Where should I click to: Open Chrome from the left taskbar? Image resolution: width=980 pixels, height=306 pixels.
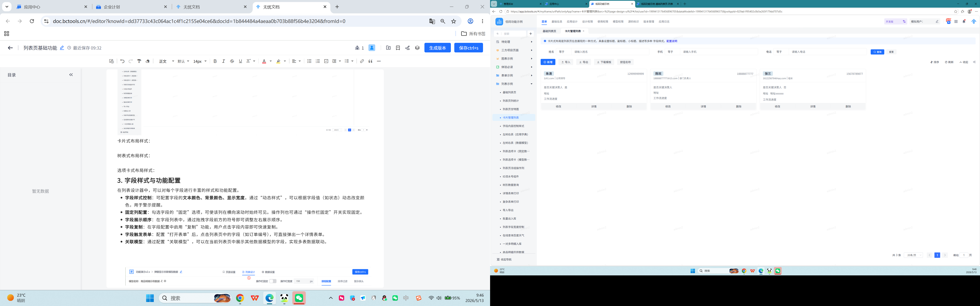240,298
